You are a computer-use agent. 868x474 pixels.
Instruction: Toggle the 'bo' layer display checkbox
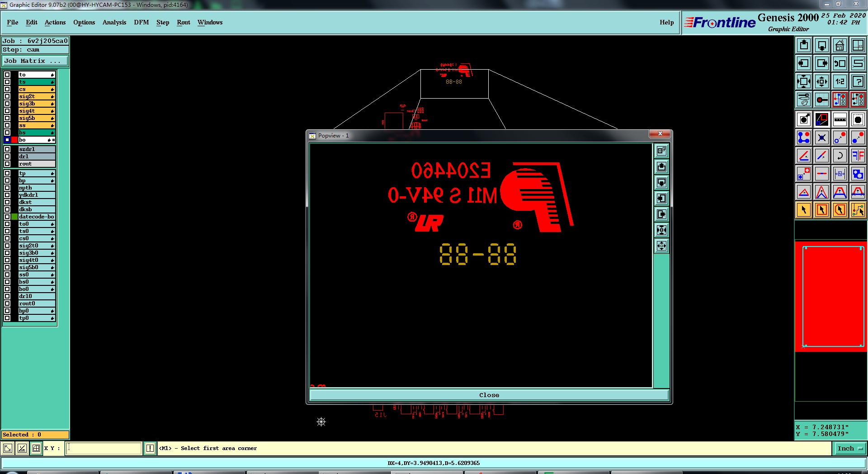tap(7, 140)
